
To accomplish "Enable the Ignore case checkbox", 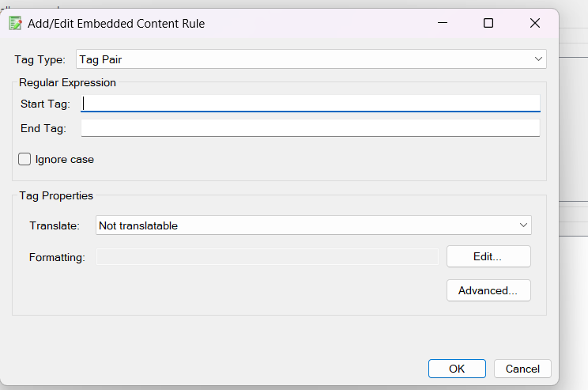I will coord(24,159).
